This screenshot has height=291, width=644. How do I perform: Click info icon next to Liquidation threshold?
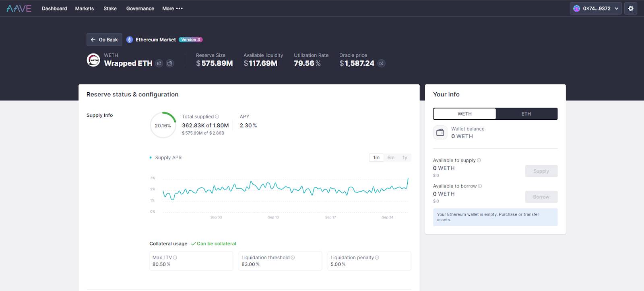293,258
